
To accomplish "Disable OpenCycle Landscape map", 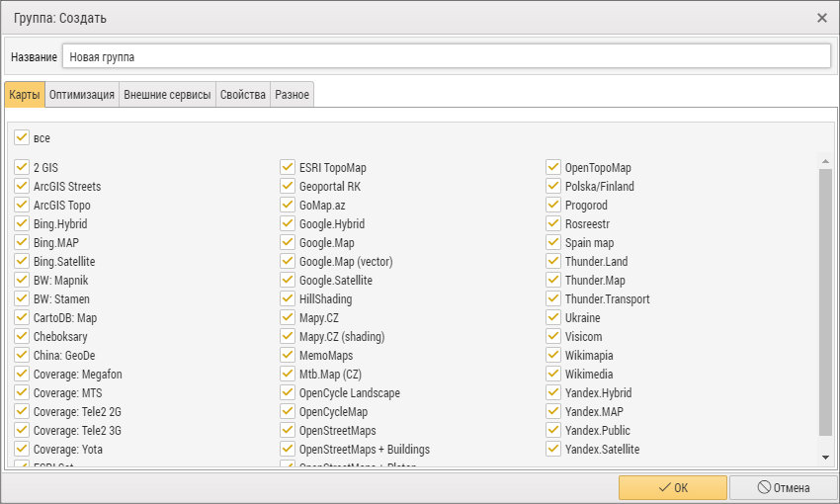I will [x=288, y=392].
